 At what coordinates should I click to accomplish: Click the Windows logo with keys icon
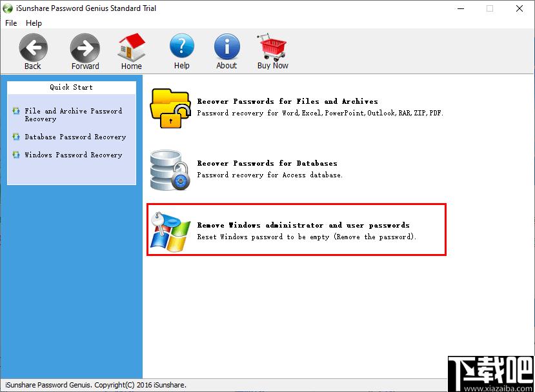170,232
